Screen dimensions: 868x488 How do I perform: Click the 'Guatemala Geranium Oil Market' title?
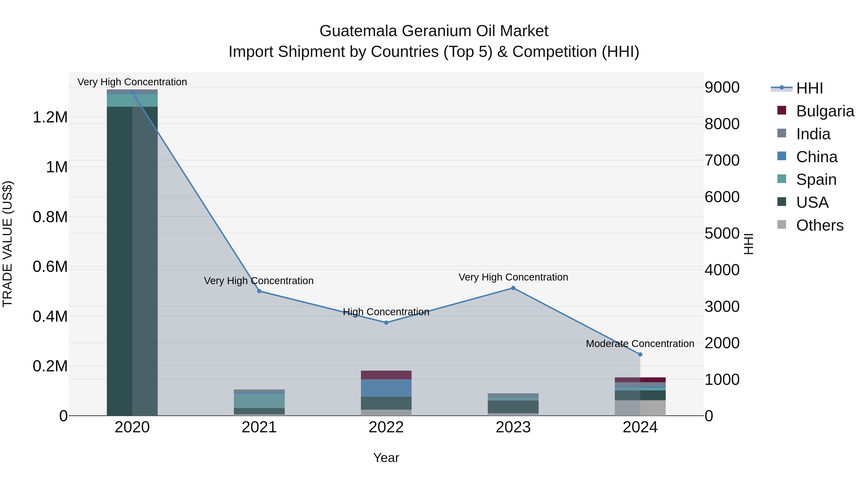434,31
